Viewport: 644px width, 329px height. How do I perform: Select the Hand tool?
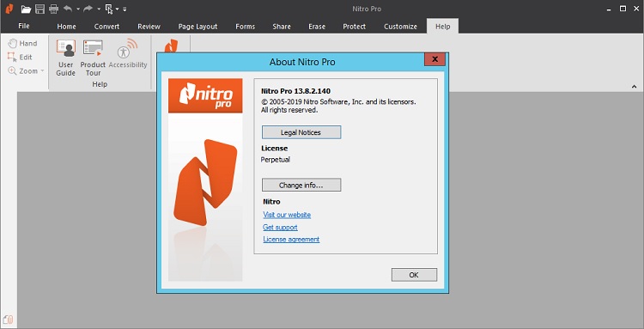pyautogui.click(x=22, y=43)
